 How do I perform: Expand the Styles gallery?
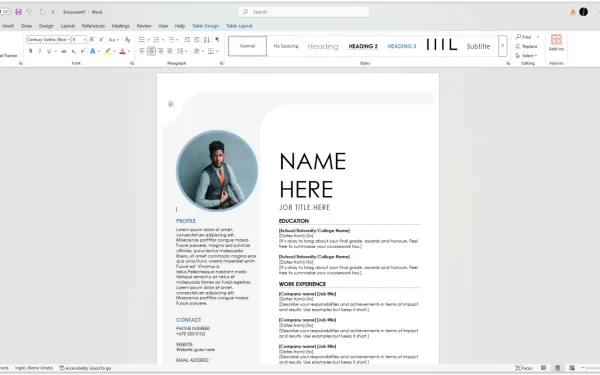point(502,46)
